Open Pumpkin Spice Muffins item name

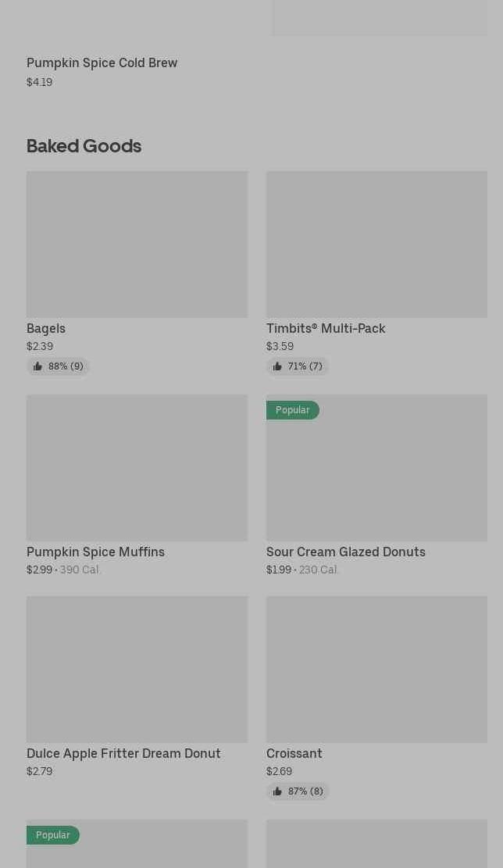click(95, 552)
